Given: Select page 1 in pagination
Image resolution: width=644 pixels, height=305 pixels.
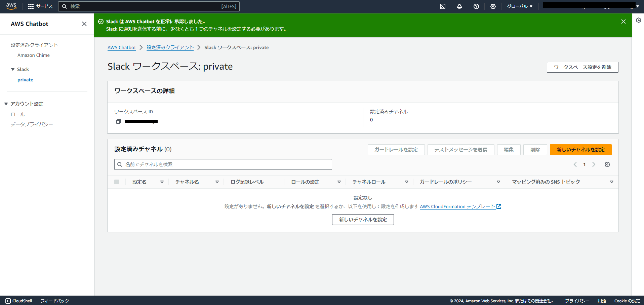Looking at the screenshot, I should [585, 164].
